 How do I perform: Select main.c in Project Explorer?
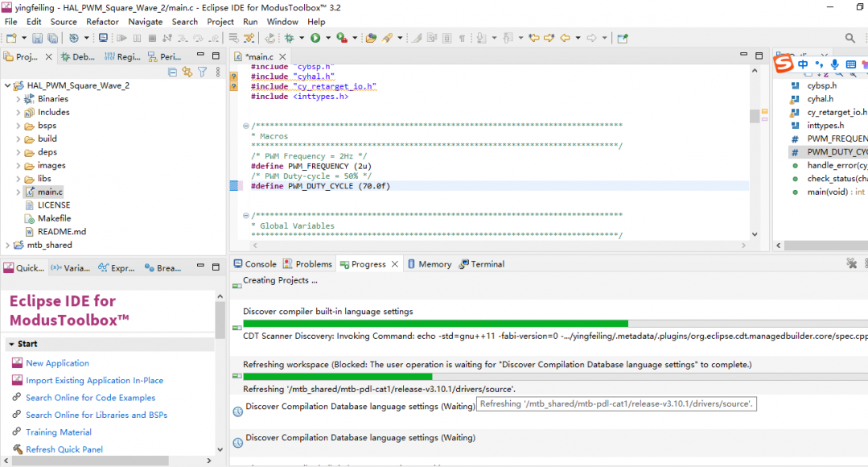50,192
